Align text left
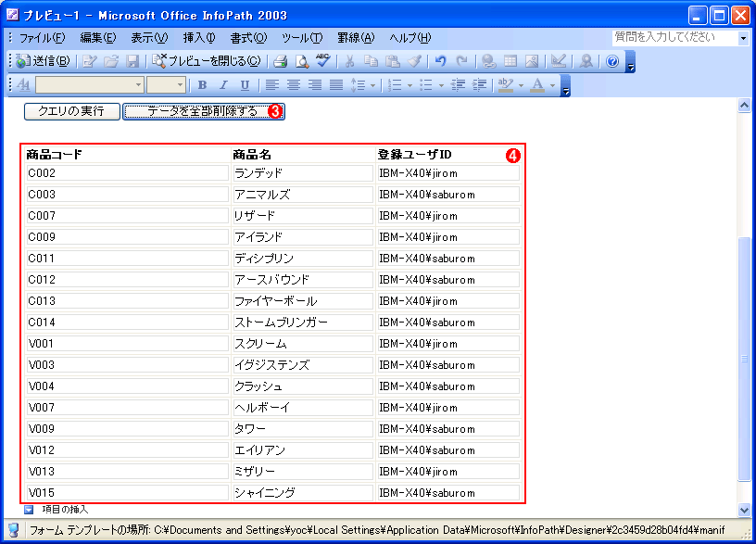Screen dimensions: 756x544 pyautogui.click(x=272, y=85)
